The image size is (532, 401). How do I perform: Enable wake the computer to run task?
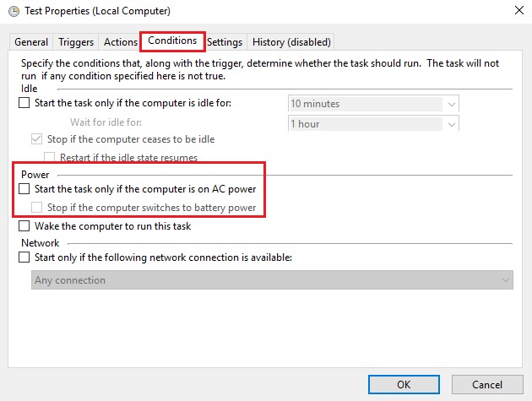click(x=24, y=226)
